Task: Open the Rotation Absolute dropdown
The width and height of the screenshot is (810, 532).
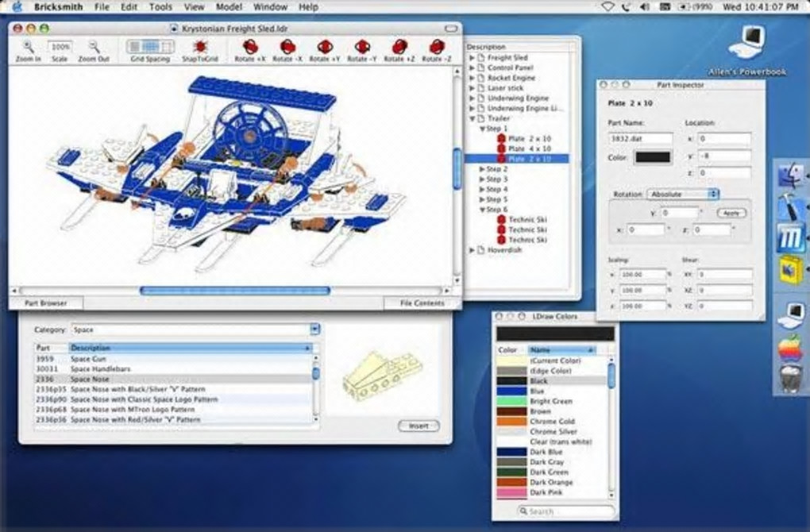Action: (682, 195)
